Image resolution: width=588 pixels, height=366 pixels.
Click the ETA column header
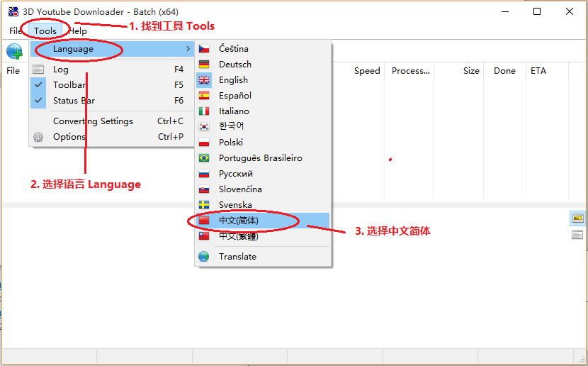tap(538, 71)
